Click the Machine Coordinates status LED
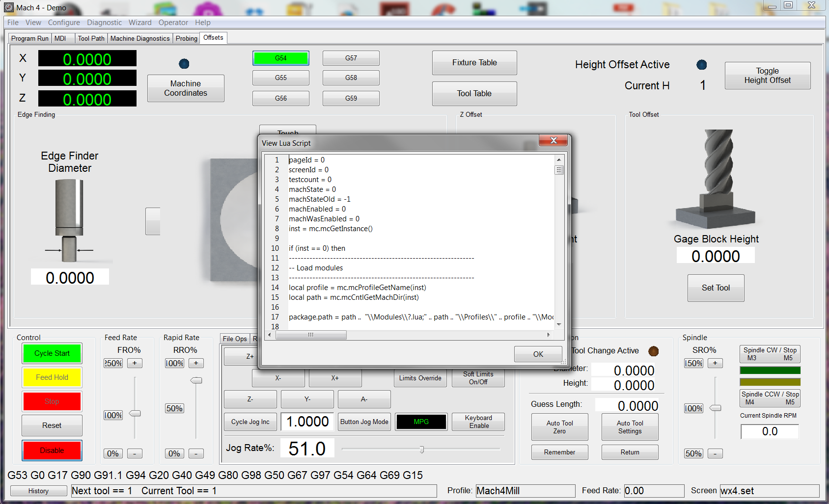Viewport: 829px width, 504px height. point(184,63)
